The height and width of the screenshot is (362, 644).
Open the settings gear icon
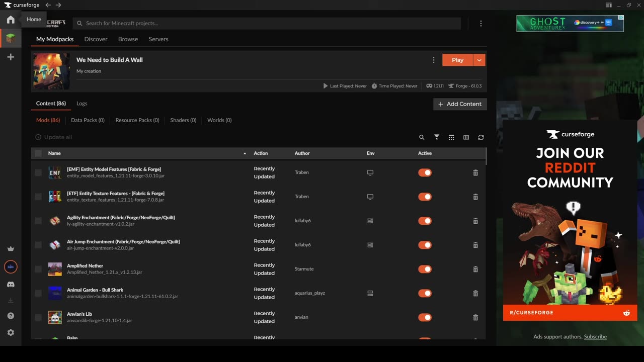11,333
